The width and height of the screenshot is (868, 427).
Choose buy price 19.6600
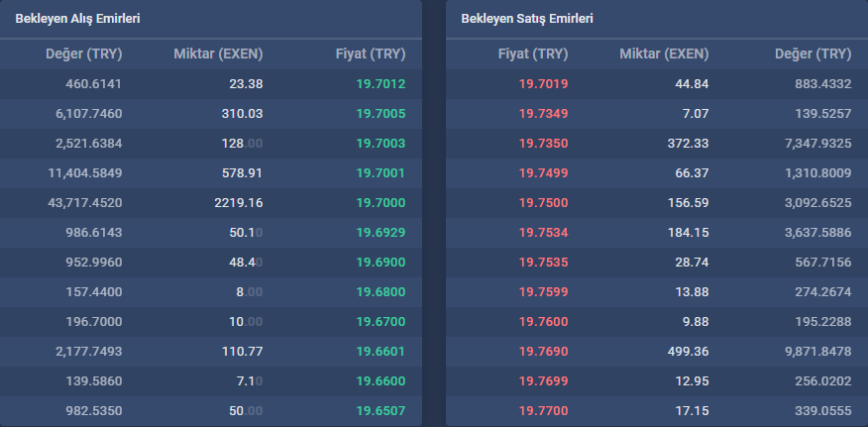(380, 381)
